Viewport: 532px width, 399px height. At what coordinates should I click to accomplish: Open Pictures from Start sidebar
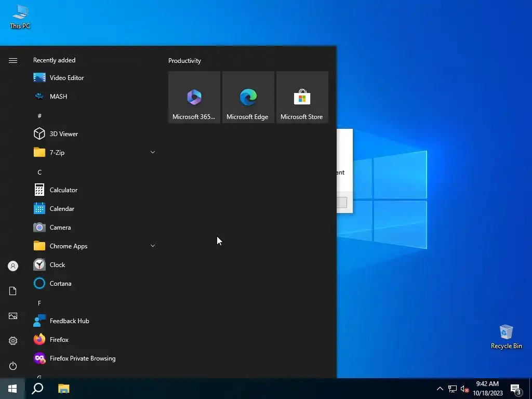click(x=13, y=316)
